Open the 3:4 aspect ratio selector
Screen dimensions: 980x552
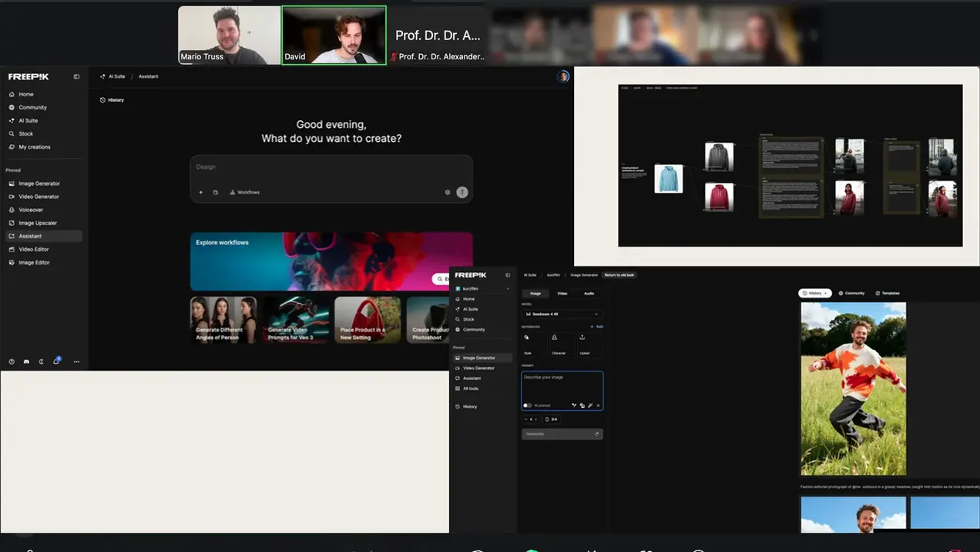pos(552,419)
